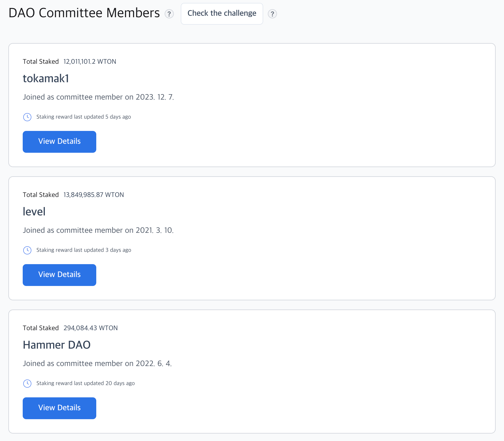Click the DAO Committee Members heading

pyautogui.click(x=84, y=13)
